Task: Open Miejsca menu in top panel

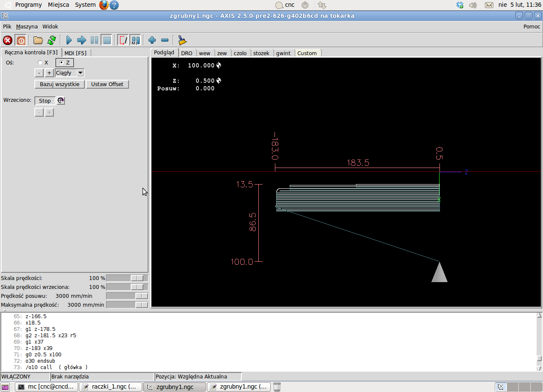Action: coord(59,5)
